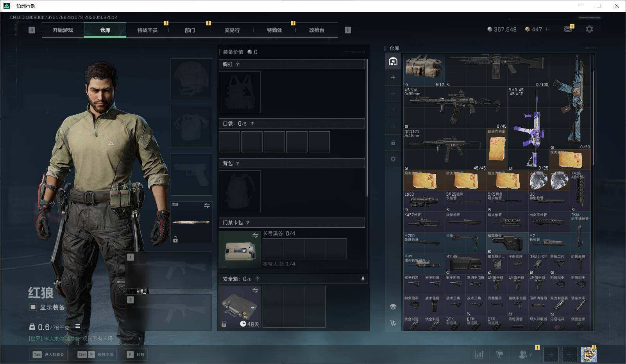This screenshot has width=626, height=364.
Task: Click the empty helmet equipment slot
Action: (191, 79)
